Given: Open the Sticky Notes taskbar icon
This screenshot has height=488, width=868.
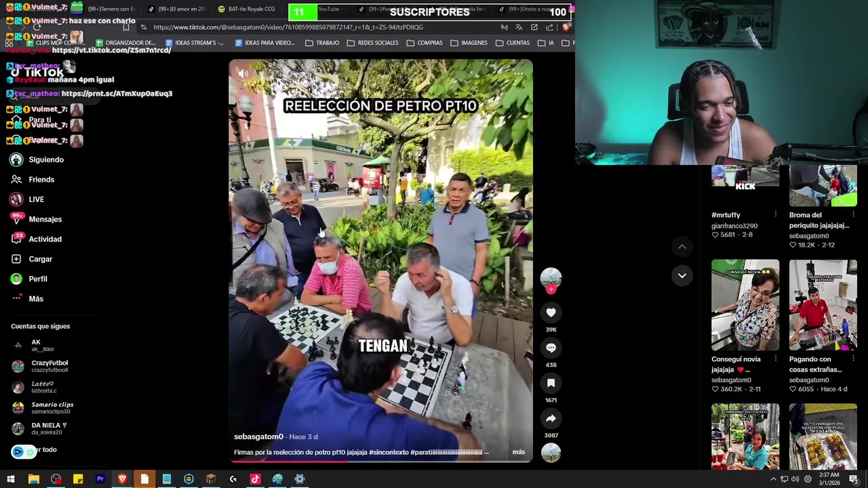Looking at the screenshot, I should (78, 479).
